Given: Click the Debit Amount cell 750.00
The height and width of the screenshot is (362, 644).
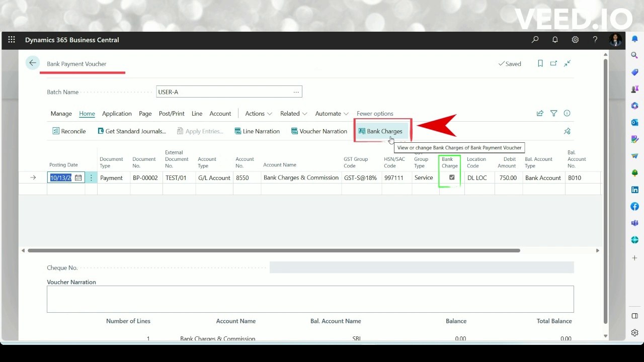Looking at the screenshot, I should 509,177.
